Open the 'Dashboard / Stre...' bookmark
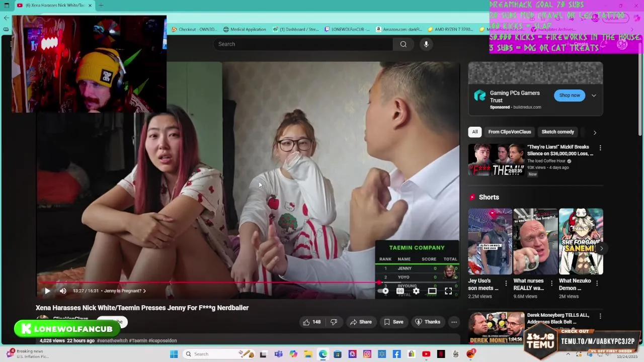 click(x=296, y=29)
